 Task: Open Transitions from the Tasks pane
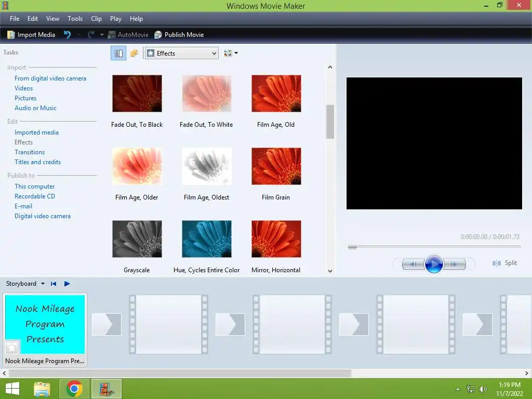click(x=30, y=152)
